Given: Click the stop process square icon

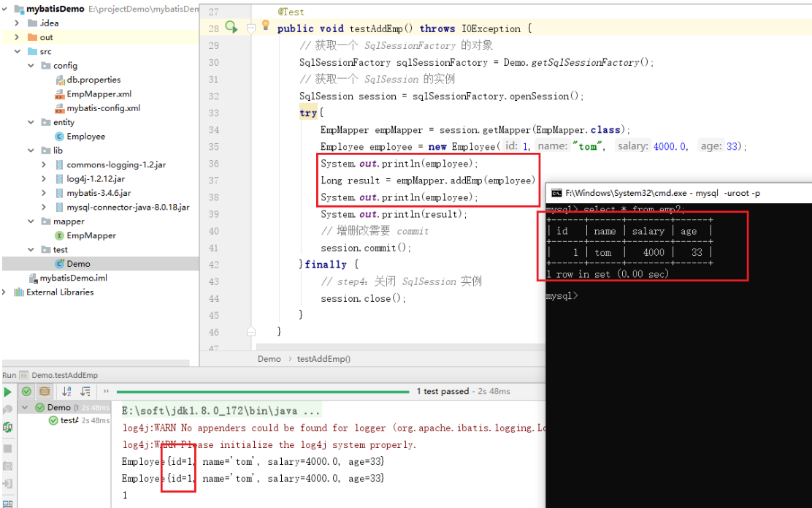Looking at the screenshot, I should [7, 448].
